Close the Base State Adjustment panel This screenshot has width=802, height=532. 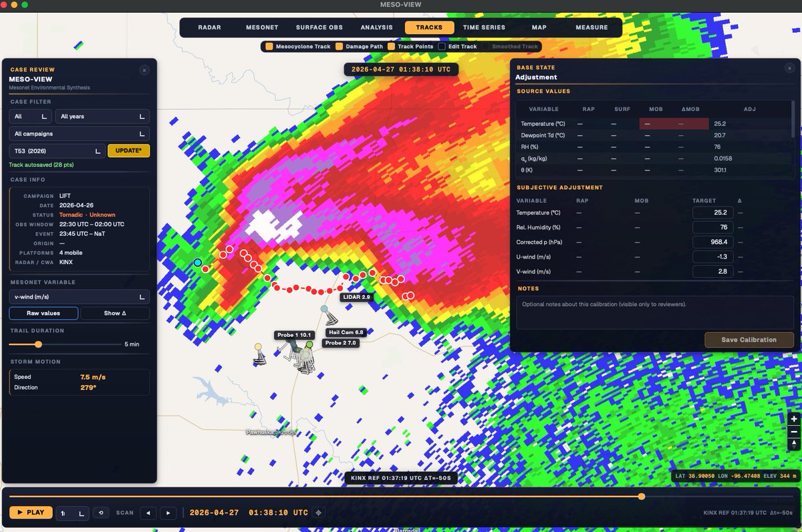point(789,68)
